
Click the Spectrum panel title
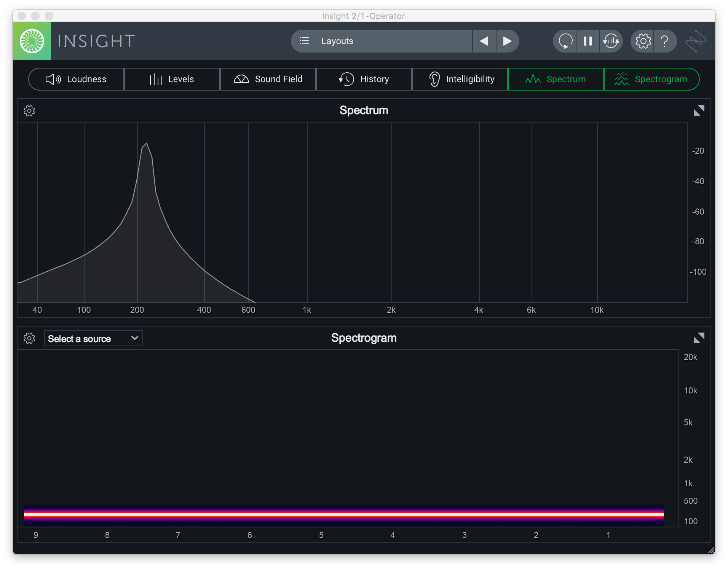pyautogui.click(x=364, y=110)
